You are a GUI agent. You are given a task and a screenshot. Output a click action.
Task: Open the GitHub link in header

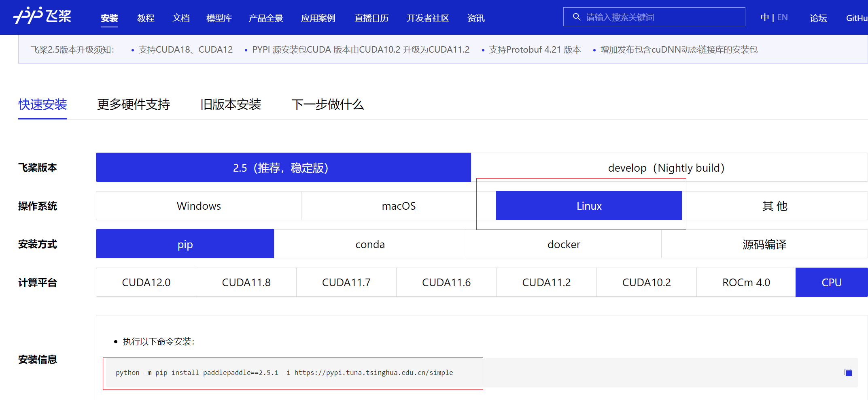click(x=857, y=18)
